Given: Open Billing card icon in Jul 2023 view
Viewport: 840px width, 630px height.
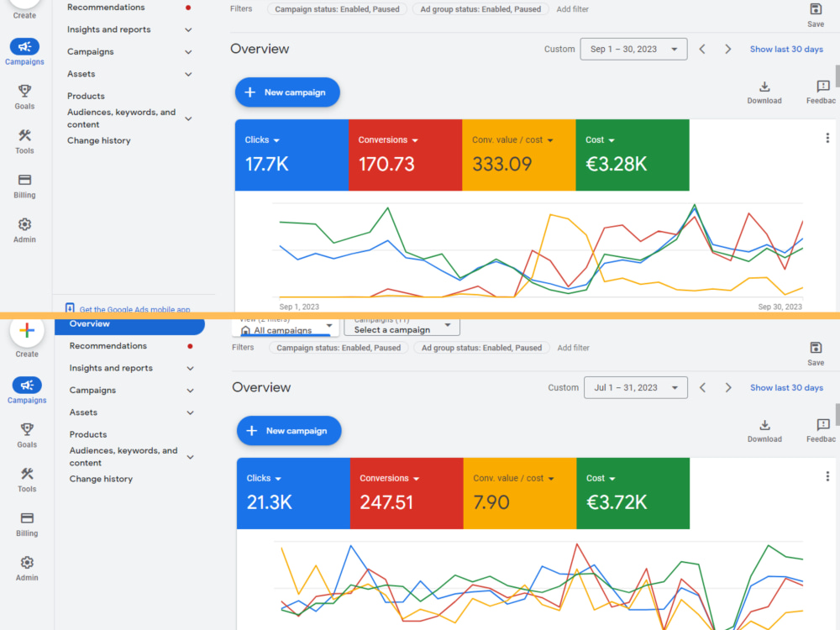Looking at the screenshot, I should [27, 518].
